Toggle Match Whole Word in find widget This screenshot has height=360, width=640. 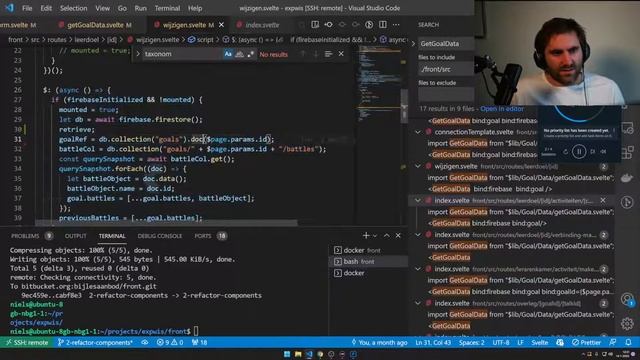tap(240, 54)
